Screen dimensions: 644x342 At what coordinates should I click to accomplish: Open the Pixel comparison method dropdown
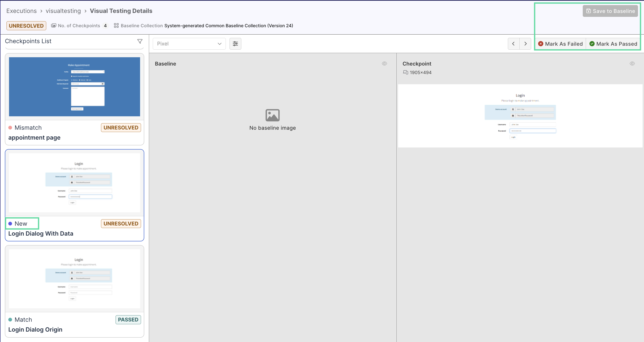tap(189, 43)
